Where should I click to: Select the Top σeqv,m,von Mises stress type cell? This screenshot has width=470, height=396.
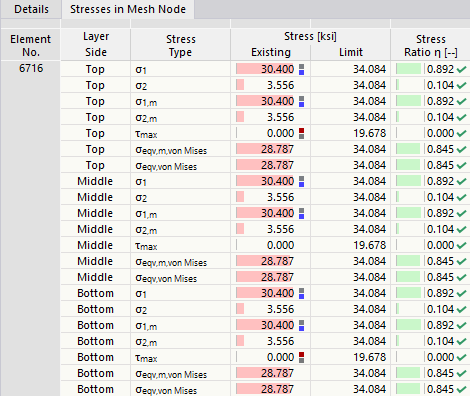click(x=180, y=149)
